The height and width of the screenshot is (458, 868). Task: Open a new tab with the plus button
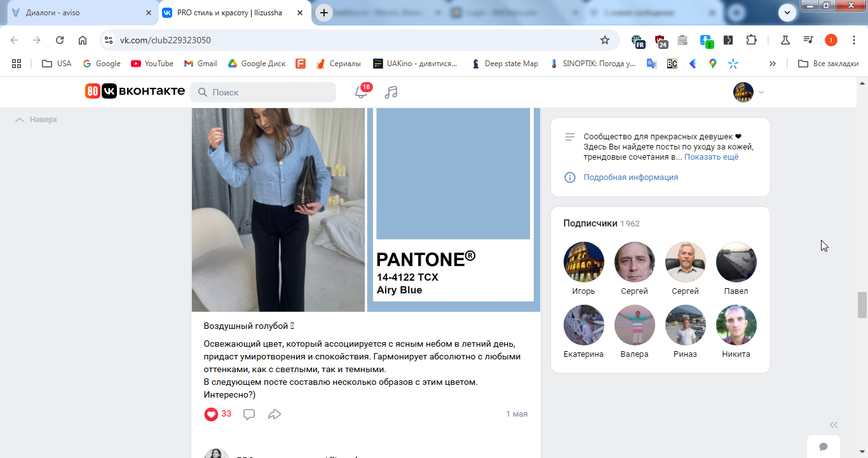click(x=324, y=13)
